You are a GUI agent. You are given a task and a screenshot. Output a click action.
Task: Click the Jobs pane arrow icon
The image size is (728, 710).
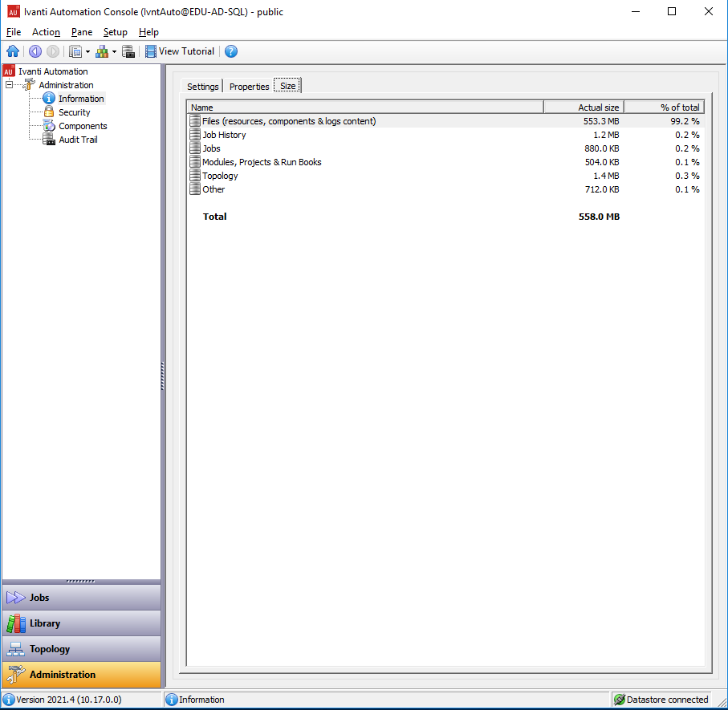coord(16,598)
